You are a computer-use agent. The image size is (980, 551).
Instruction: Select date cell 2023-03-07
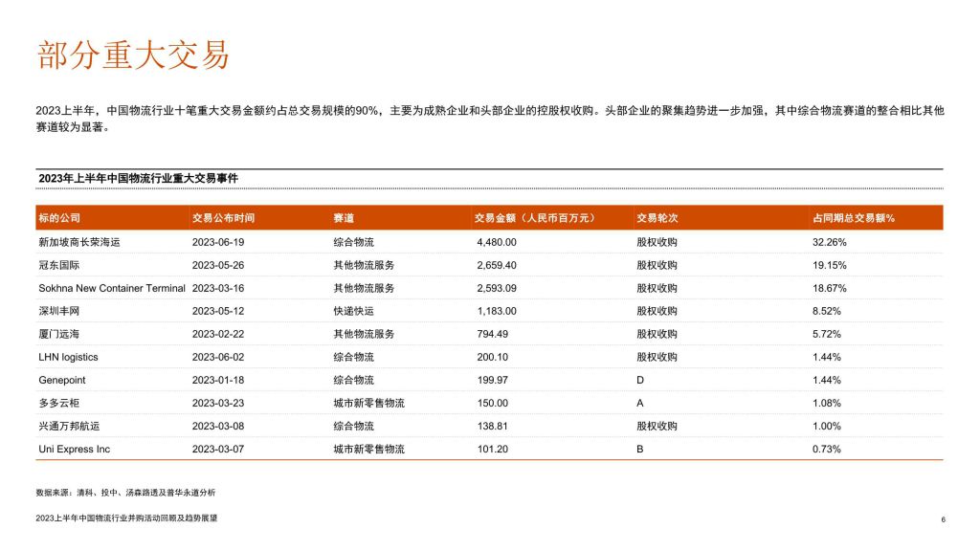tap(218, 450)
